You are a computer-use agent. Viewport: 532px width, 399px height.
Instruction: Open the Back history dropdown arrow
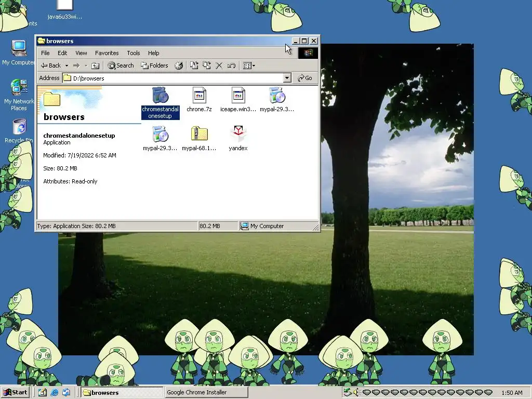click(x=67, y=65)
